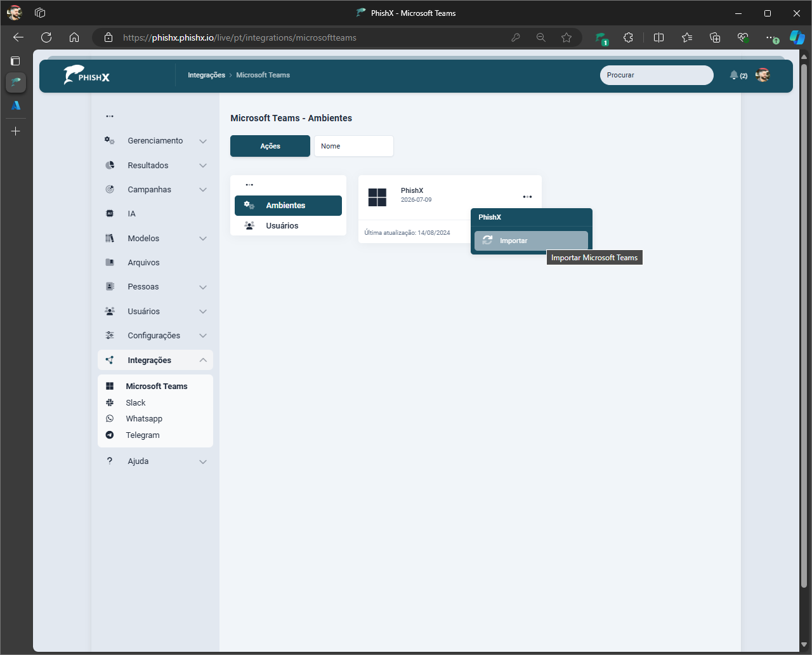The width and height of the screenshot is (812, 655).
Task: Open the PhishX extension icon in toolbar
Action: tap(601, 38)
